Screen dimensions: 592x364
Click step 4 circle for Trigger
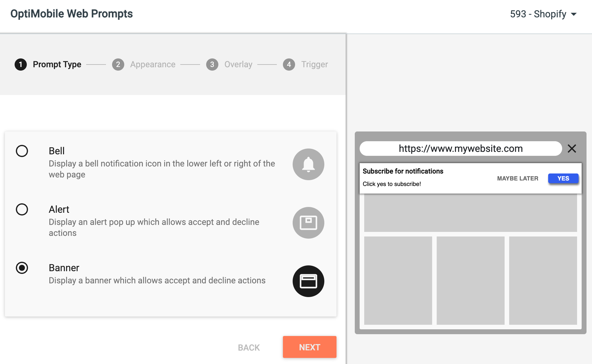click(x=289, y=65)
